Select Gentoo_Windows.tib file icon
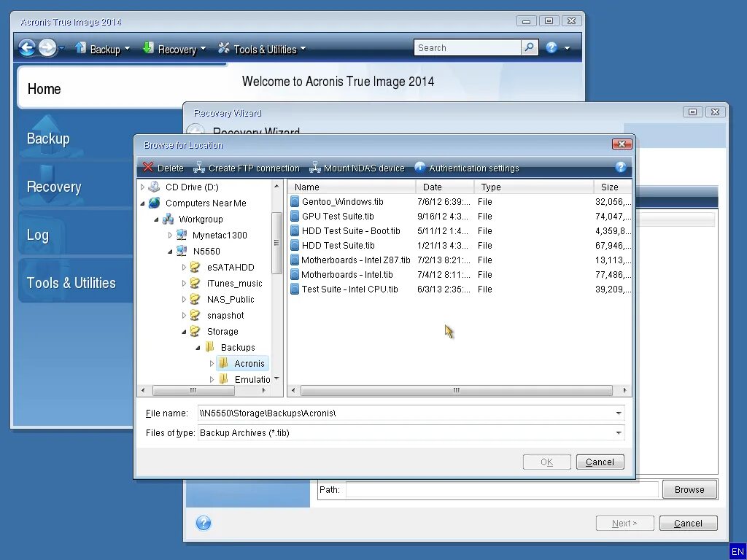Screen dimensions: 747x560 click(295, 202)
